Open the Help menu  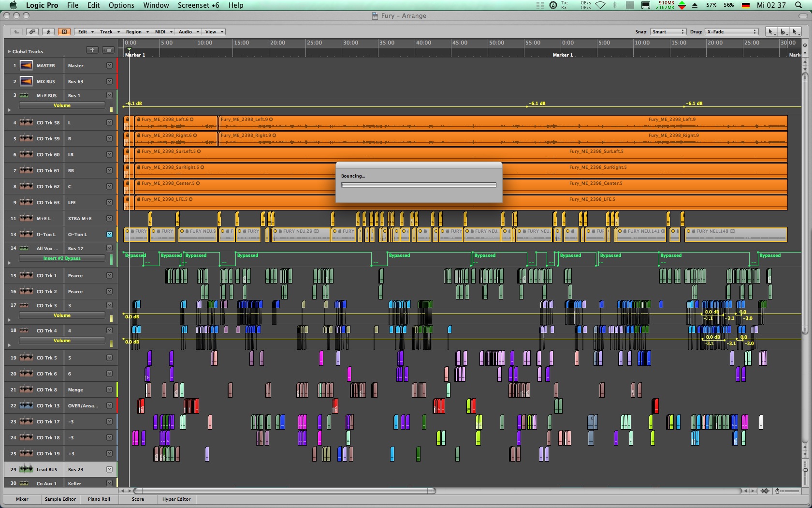point(236,5)
